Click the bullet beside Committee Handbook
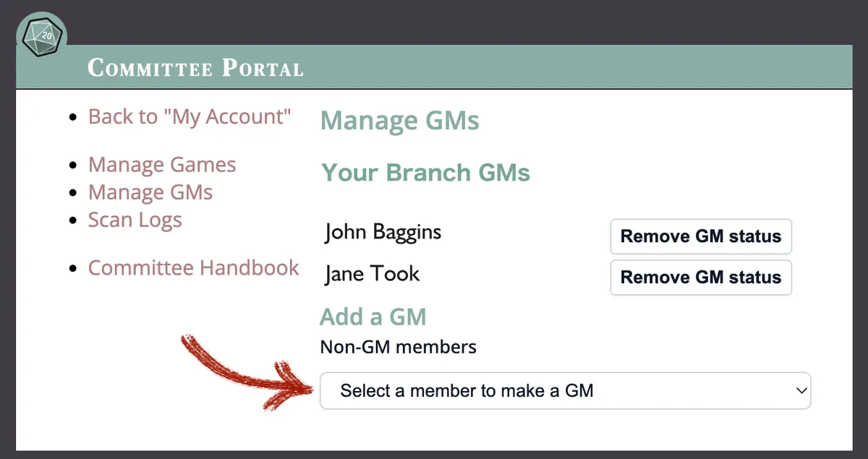Viewport: 868px width, 459px height. pyautogui.click(x=72, y=269)
